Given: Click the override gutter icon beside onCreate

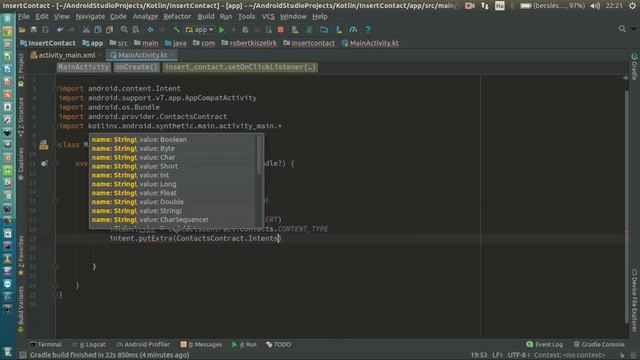Looking at the screenshot, I should (44, 163).
